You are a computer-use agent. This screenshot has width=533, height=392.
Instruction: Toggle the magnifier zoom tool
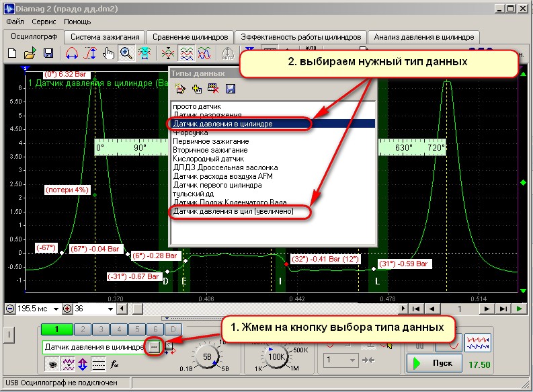tap(126, 54)
